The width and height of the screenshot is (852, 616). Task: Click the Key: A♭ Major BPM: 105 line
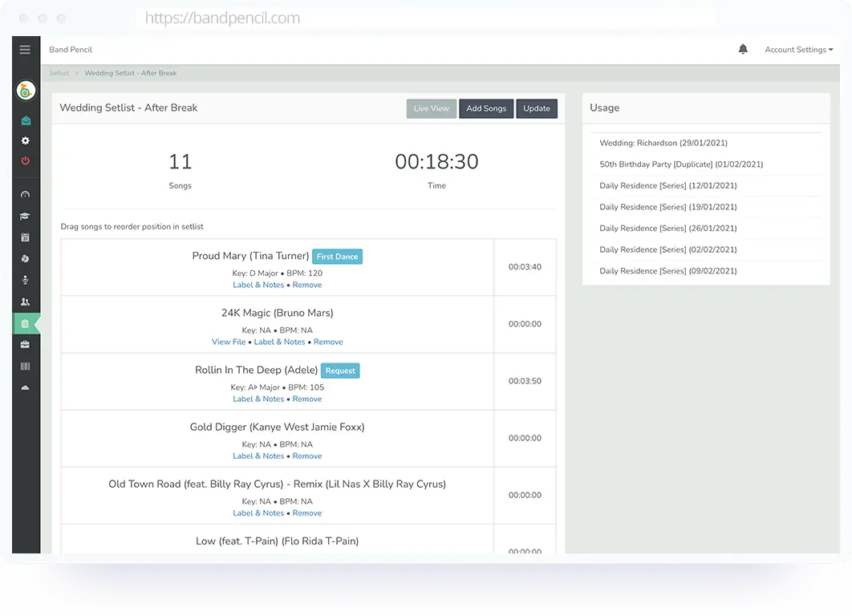coord(277,387)
